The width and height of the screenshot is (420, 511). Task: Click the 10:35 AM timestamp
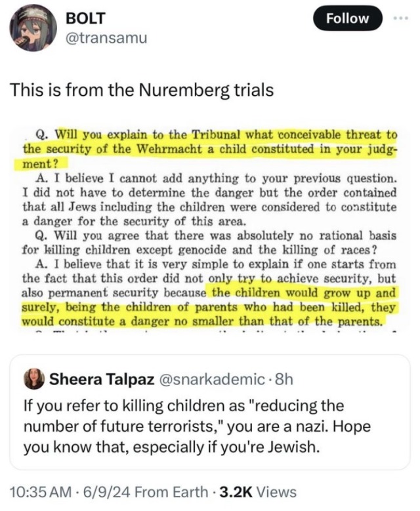pos(41,492)
